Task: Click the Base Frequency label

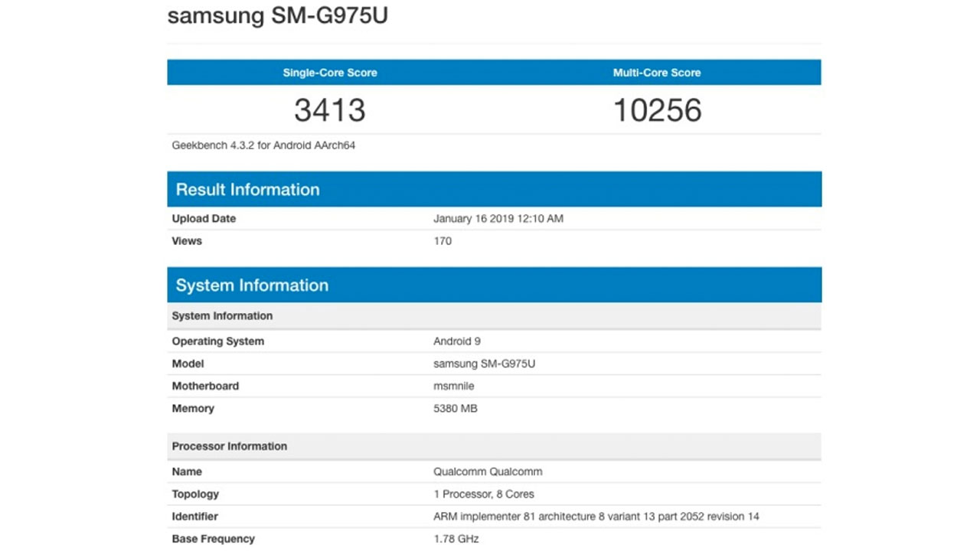Action: 213,539
